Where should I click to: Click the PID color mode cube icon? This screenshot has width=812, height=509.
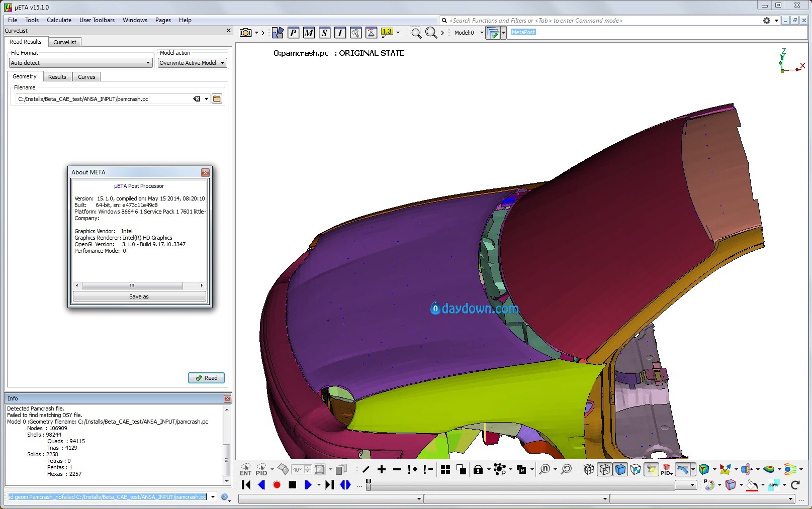pyautogui.click(x=666, y=469)
